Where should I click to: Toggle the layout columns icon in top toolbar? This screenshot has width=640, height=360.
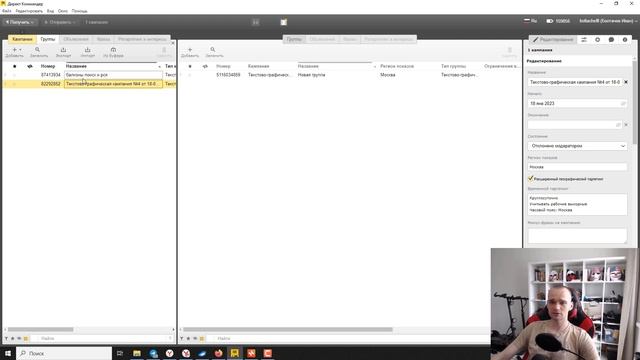[x=256, y=22]
